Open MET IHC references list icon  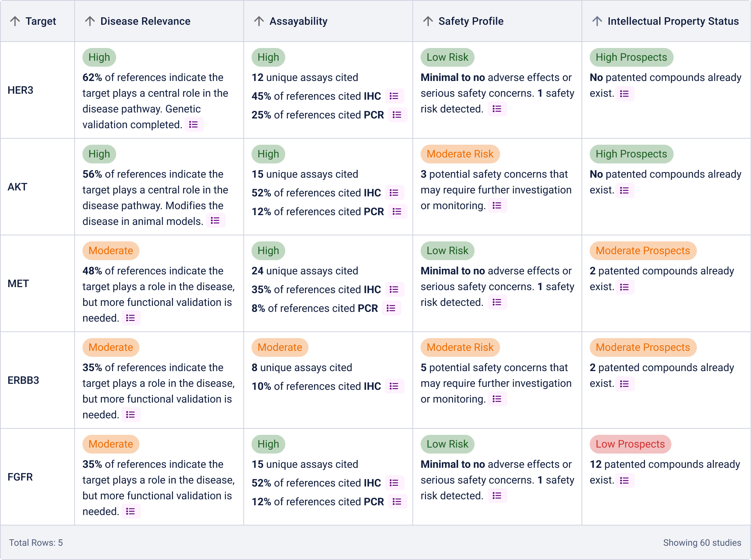394,289
